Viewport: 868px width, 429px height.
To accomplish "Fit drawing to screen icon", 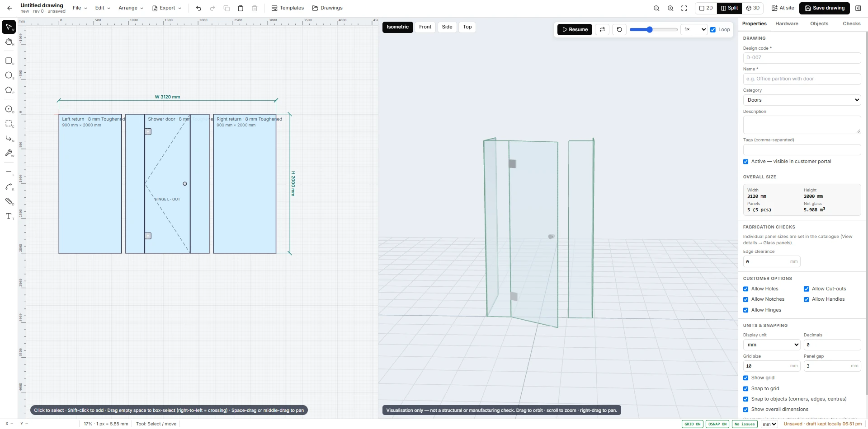I will point(684,8).
